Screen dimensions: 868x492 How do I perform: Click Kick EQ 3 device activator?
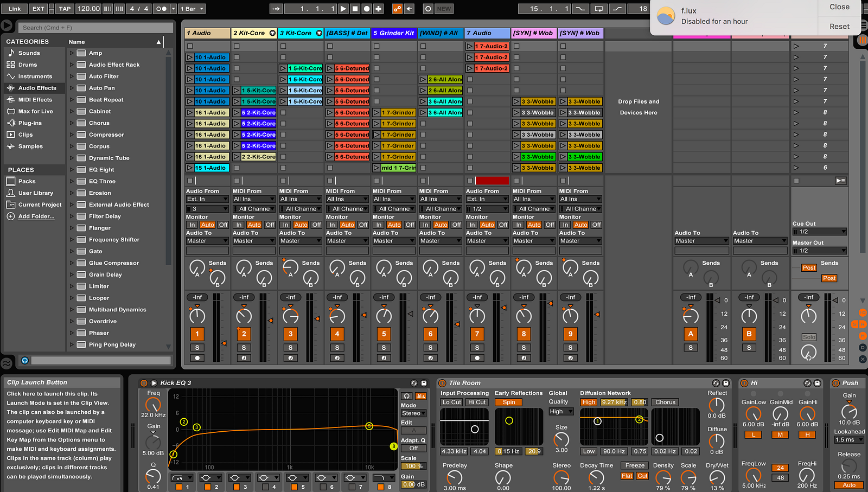tap(144, 383)
